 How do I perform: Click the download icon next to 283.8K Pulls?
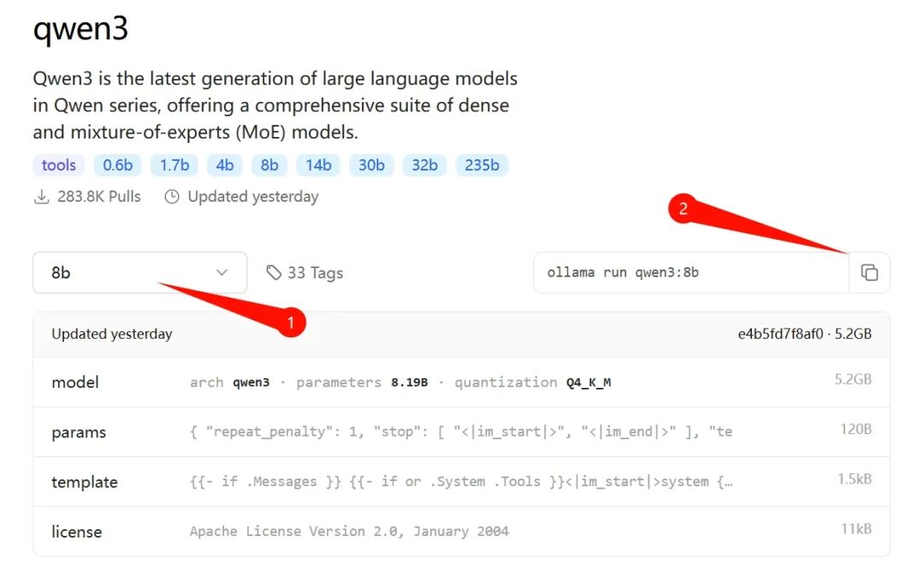tap(41, 196)
